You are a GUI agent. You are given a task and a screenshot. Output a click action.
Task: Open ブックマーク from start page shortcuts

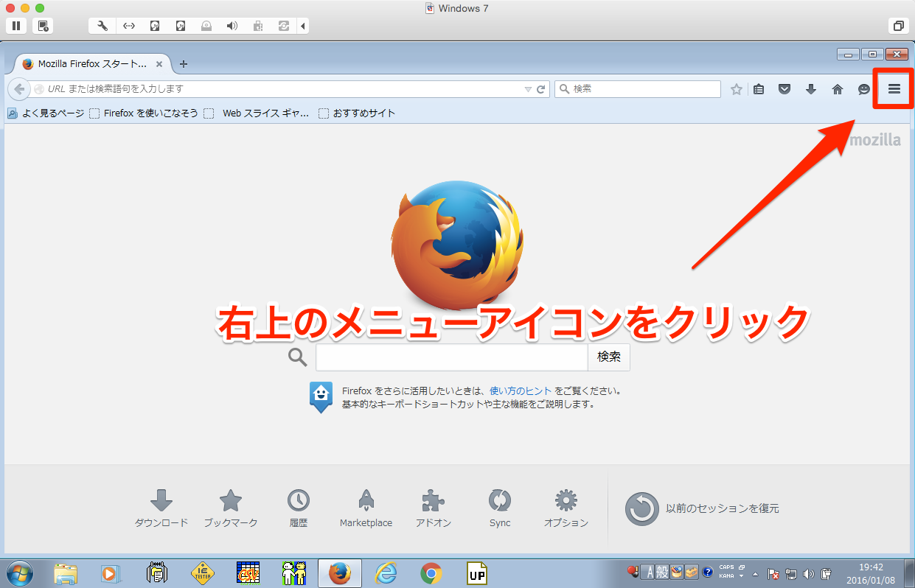pyautogui.click(x=231, y=508)
